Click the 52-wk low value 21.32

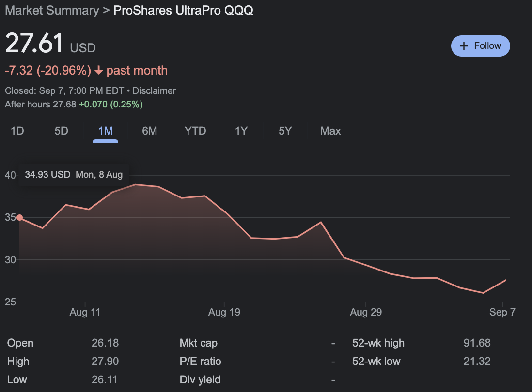[477, 361]
